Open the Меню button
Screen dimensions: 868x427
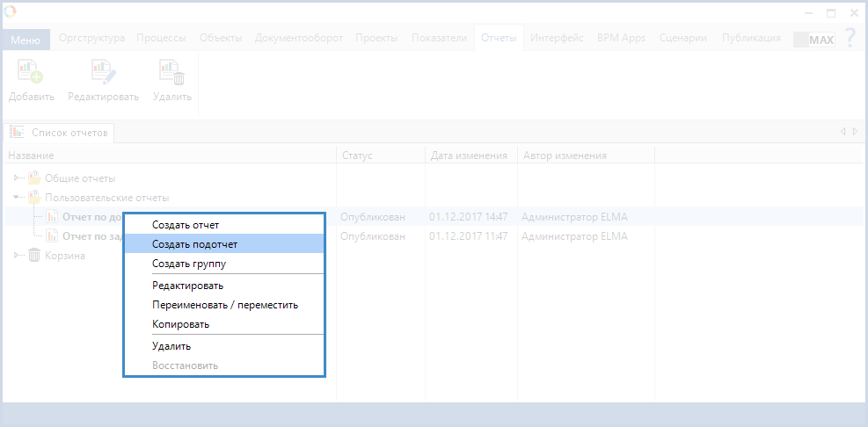coord(26,40)
